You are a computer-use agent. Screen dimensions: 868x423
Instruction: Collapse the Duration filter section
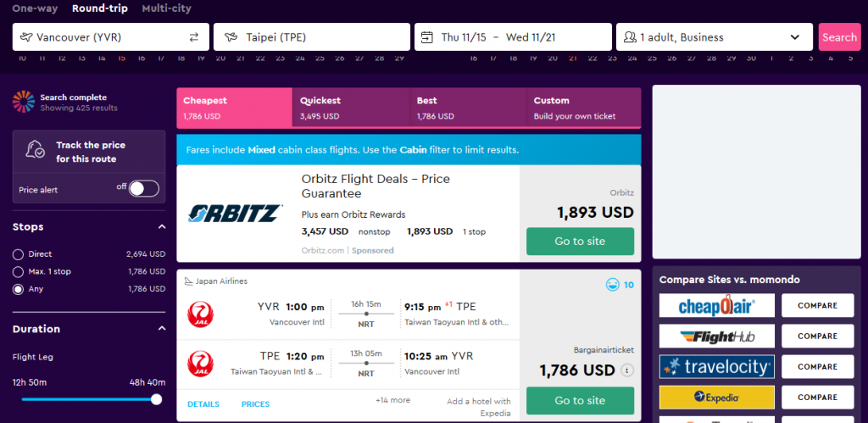(162, 328)
